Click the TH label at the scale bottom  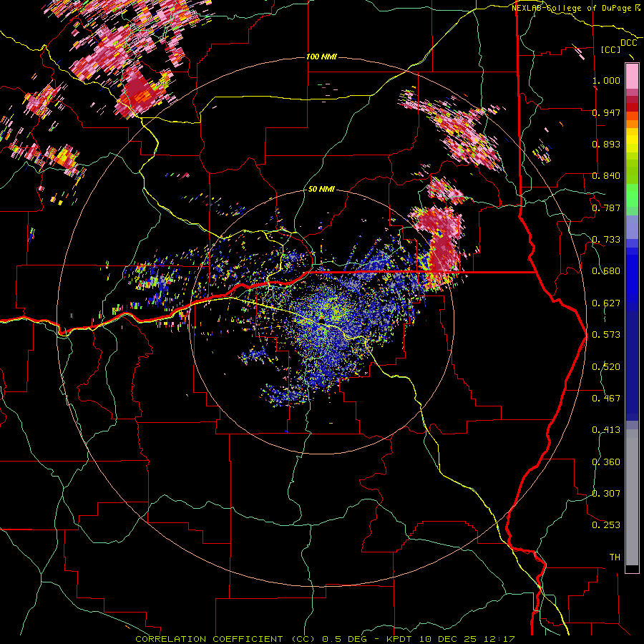(x=615, y=557)
